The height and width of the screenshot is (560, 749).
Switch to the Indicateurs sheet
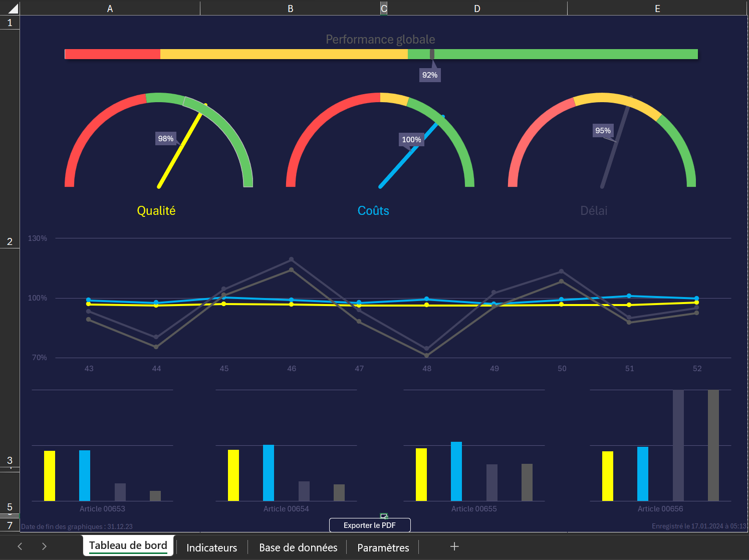(x=211, y=547)
